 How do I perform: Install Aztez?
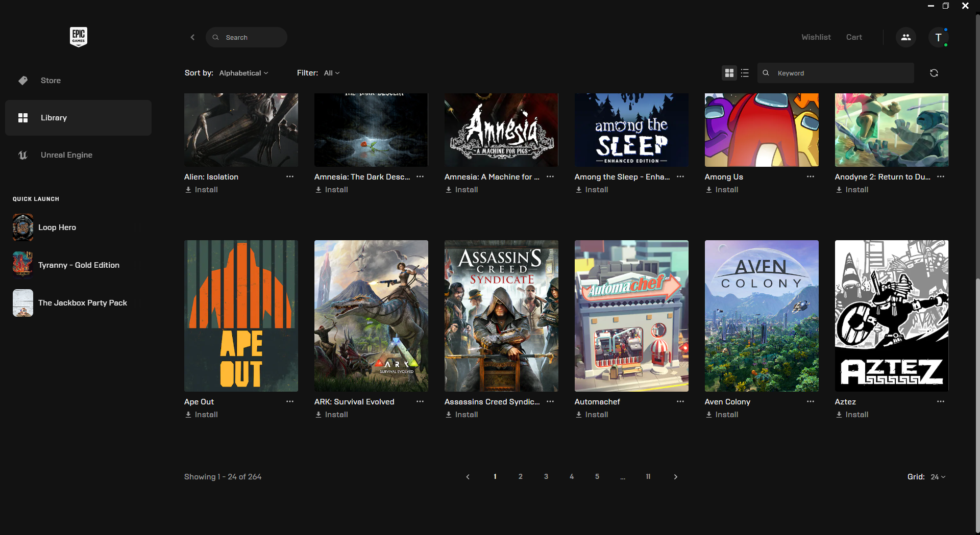(x=852, y=415)
